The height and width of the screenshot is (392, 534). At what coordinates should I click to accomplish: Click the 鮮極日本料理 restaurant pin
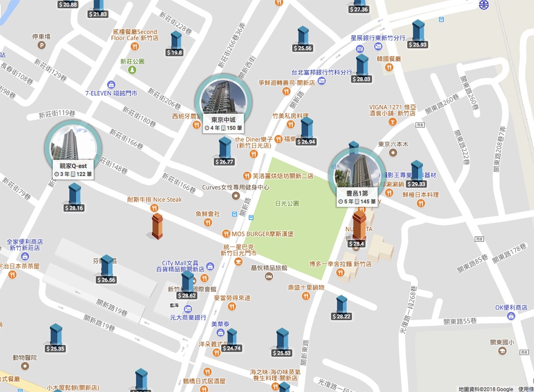coord(421,203)
